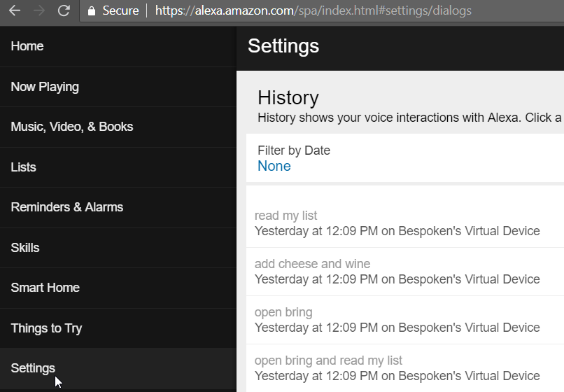This screenshot has width=564, height=392.
Task: Open 'open bring and read my list' entry
Action: point(397,368)
